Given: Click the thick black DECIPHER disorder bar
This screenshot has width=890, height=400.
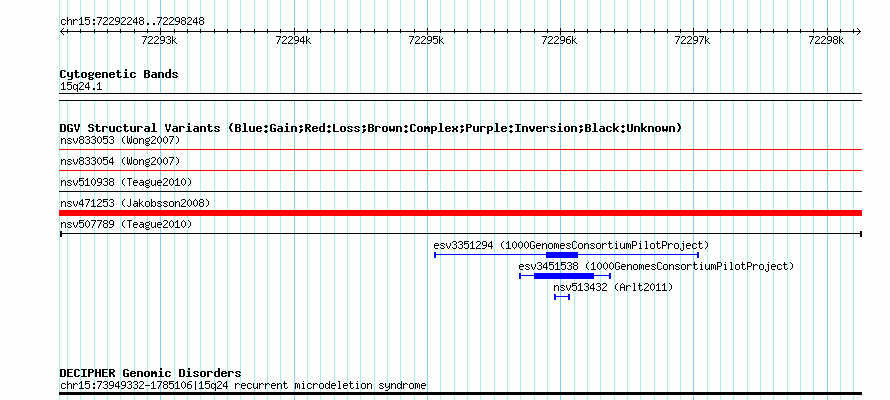Looking at the screenshot, I should click(x=460, y=393).
